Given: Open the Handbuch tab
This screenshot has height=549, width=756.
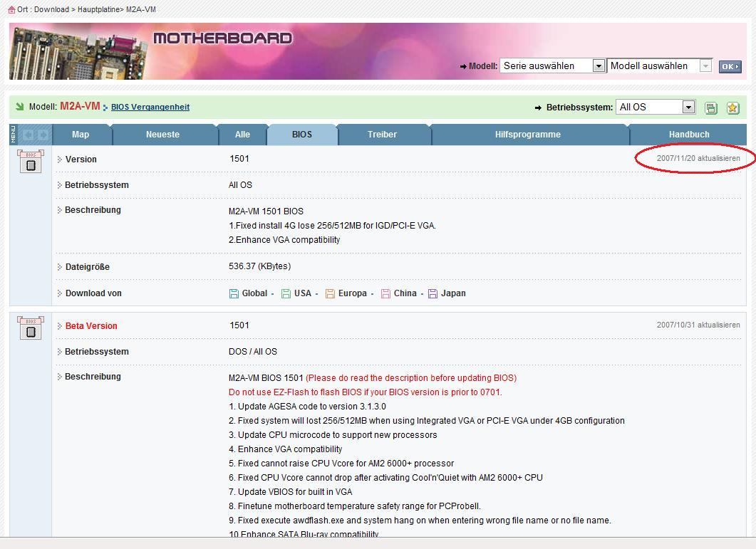Looking at the screenshot, I should (689, 135).
